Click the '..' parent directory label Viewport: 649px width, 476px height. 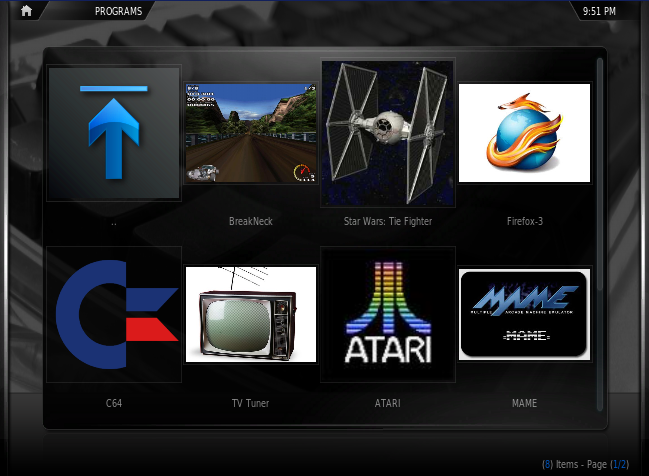point(114,224)
